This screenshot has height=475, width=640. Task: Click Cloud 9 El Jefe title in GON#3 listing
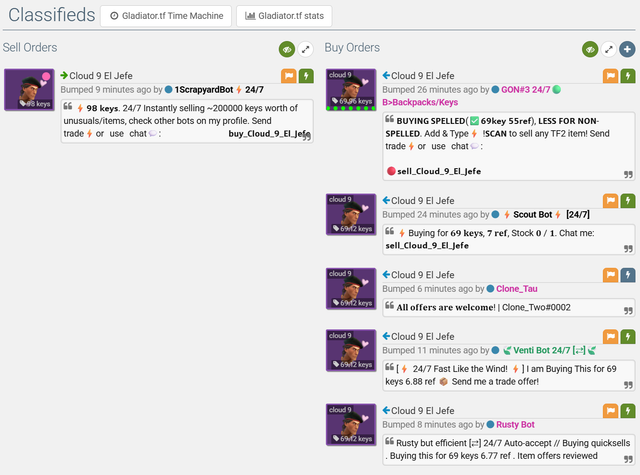(422, 76)
